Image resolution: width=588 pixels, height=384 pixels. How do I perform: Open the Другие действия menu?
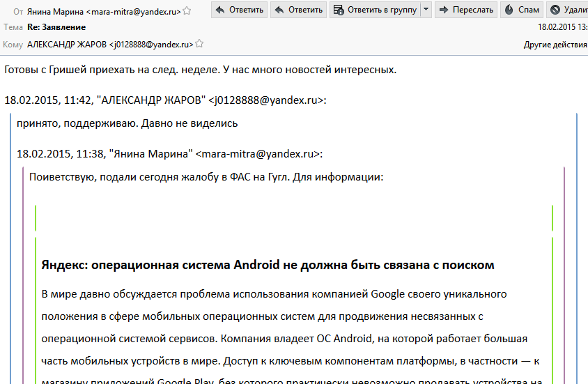click(555, 45)
